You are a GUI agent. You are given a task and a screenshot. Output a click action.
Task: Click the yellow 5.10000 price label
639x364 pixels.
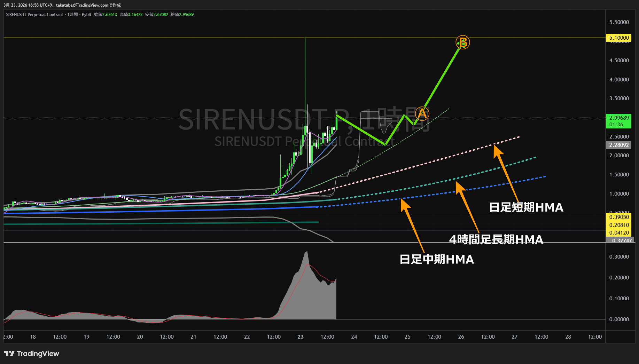pyautogui.click(x=619, y=38)
